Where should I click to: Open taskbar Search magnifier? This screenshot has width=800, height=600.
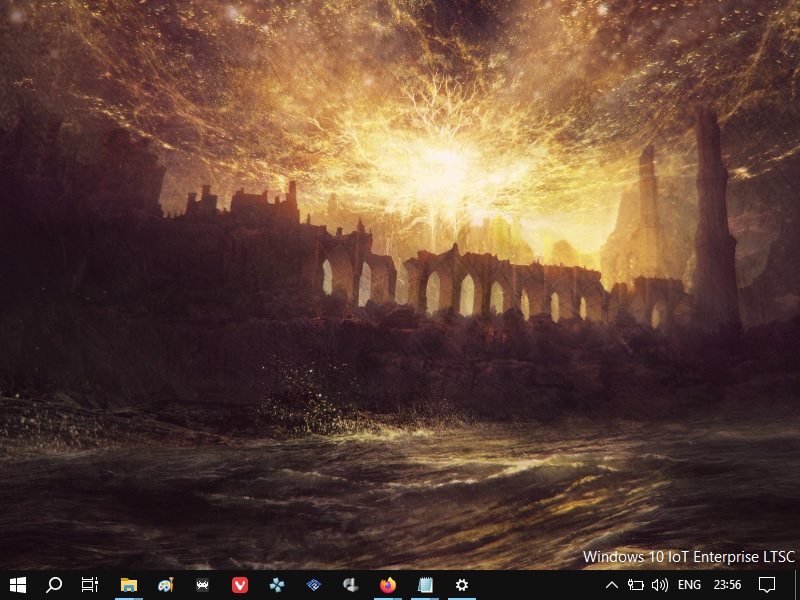point(54,585)
